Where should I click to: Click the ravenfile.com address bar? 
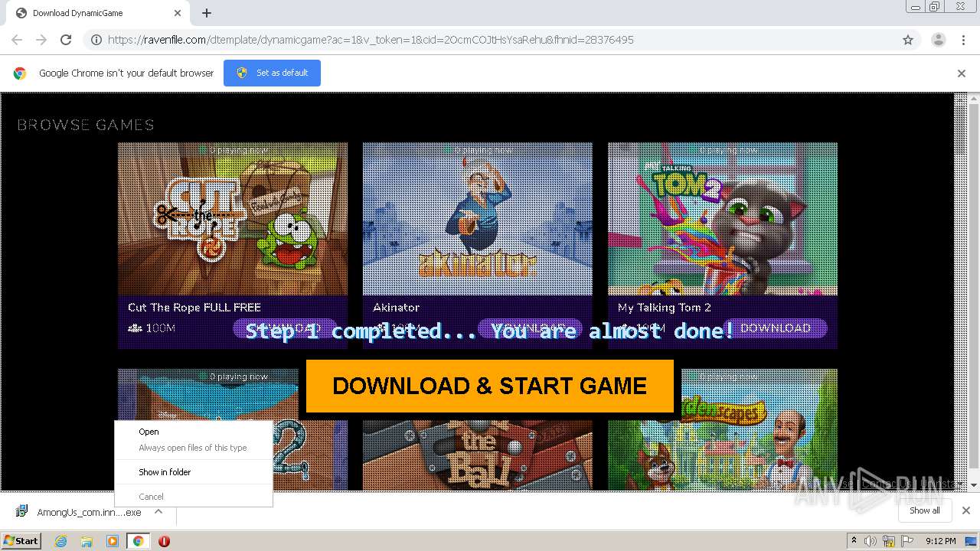(x=490, y=40)
